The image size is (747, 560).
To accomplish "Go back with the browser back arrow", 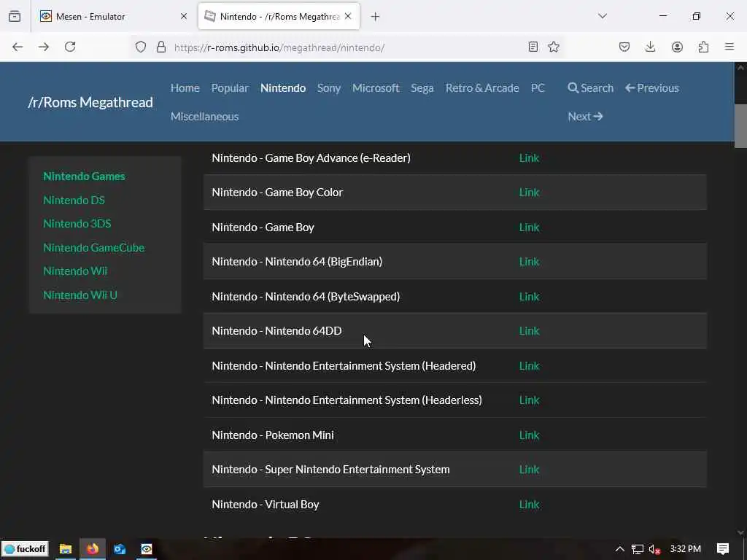I will pos(18,47).
